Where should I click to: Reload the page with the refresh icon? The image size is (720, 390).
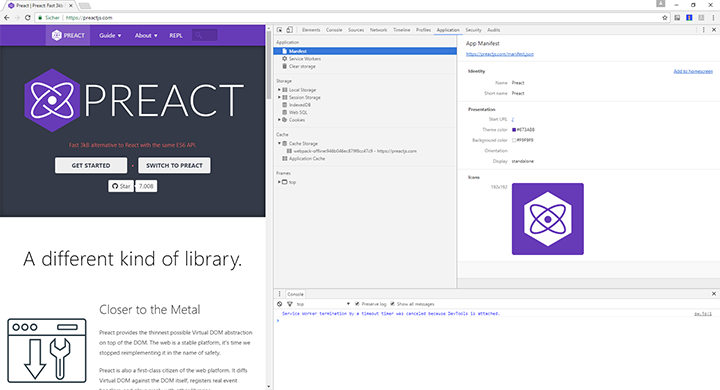pyautogui.click(x=28, y=17)
